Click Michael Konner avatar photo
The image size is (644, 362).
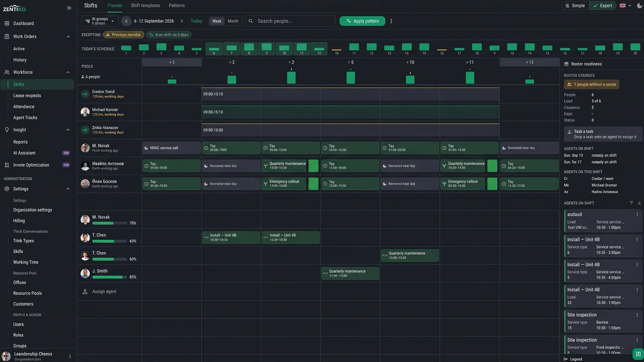pos(85,112)
